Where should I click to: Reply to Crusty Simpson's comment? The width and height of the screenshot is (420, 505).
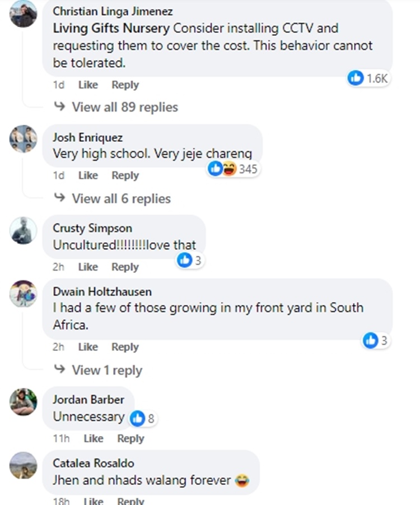[125, 267]
